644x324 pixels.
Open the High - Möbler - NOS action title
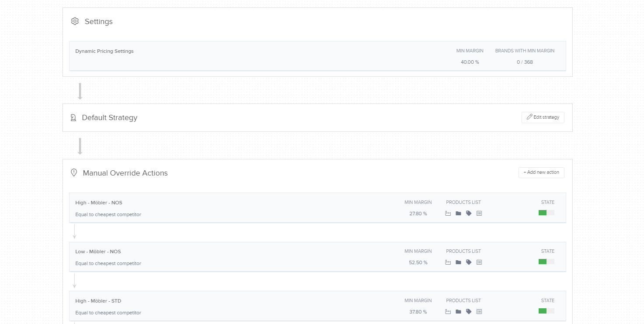[99, 203]
